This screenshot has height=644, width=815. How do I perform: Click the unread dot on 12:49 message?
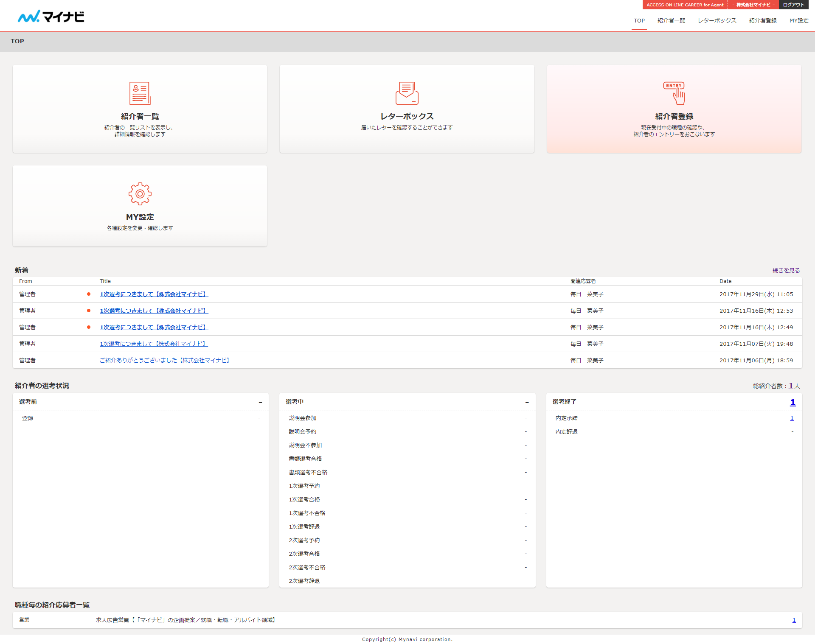pos(89,327)
